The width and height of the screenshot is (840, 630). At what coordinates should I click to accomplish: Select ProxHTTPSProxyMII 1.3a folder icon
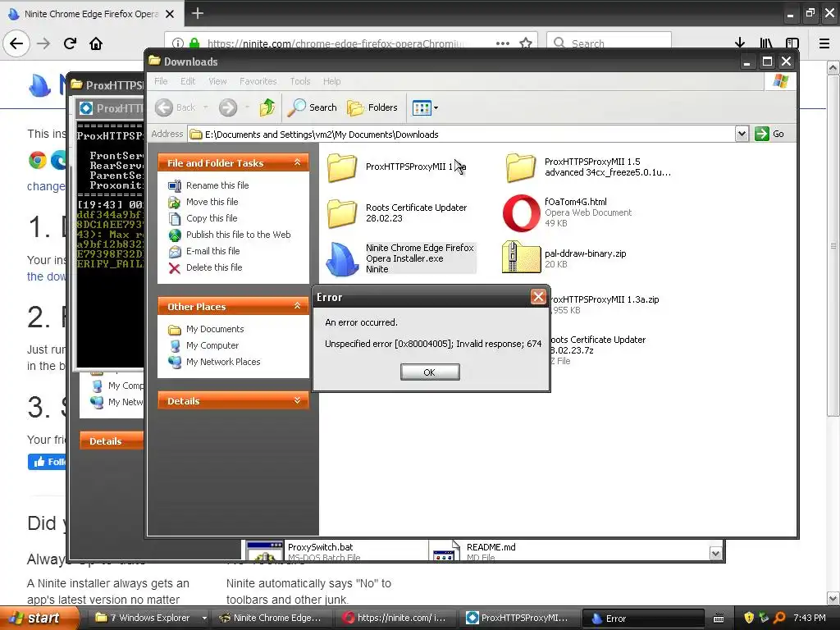[342, 167]
